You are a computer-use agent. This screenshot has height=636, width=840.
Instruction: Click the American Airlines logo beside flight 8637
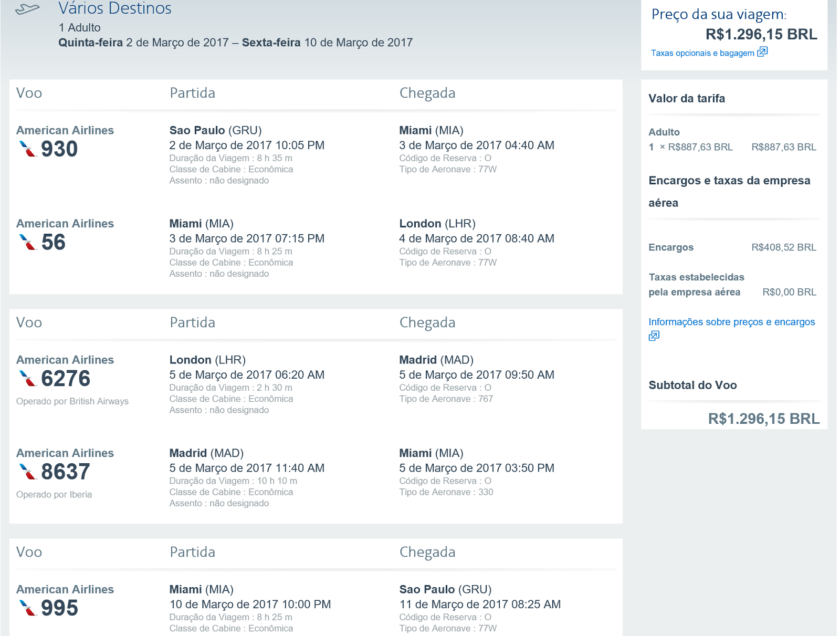click(28, 472)
